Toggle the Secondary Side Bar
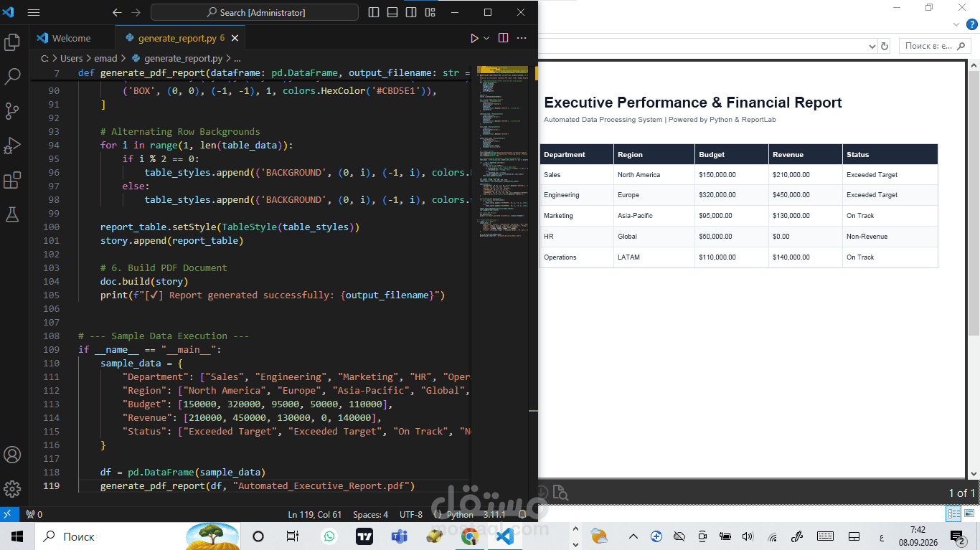The width and height of the screenshot is (980, 550). 411,12
